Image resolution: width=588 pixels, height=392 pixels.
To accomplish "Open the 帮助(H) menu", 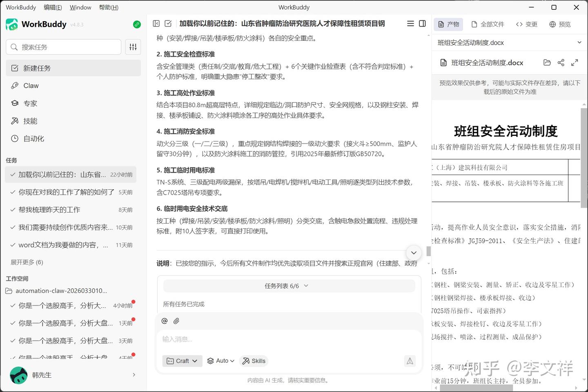I will [109, 7].
